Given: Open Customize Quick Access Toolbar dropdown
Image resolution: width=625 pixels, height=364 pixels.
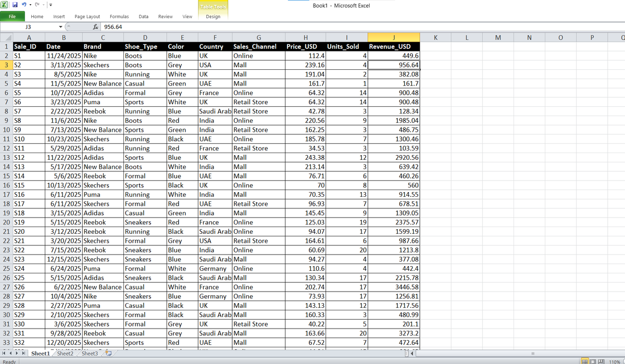Looking at the screenshot, I should (51, 6).
